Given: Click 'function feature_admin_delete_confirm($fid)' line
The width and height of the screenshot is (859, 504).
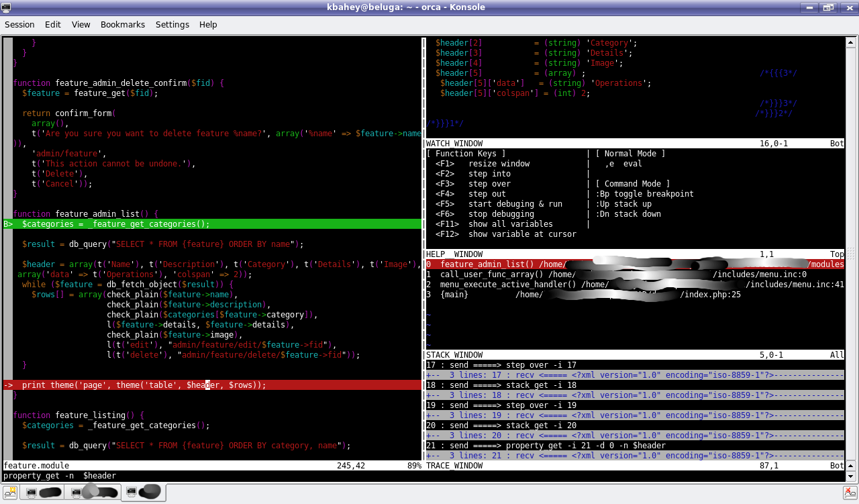Looking at the screenshot, I should pos(118,83).
